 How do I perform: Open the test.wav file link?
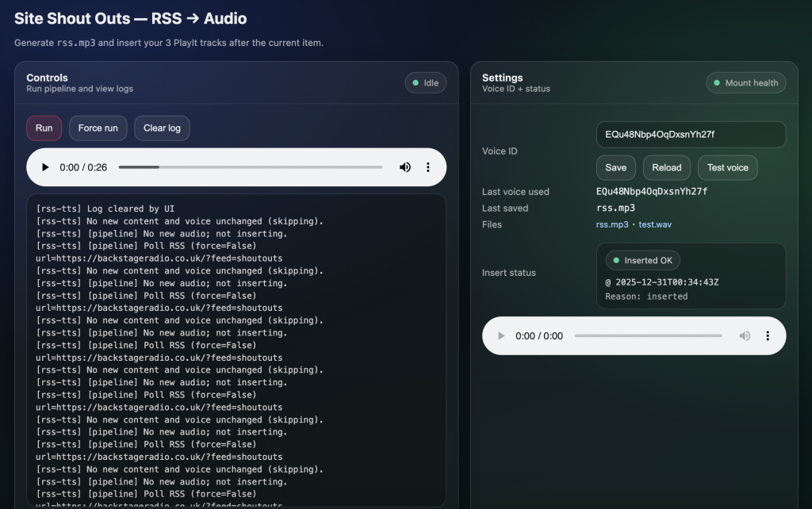[x=655, y=225]
